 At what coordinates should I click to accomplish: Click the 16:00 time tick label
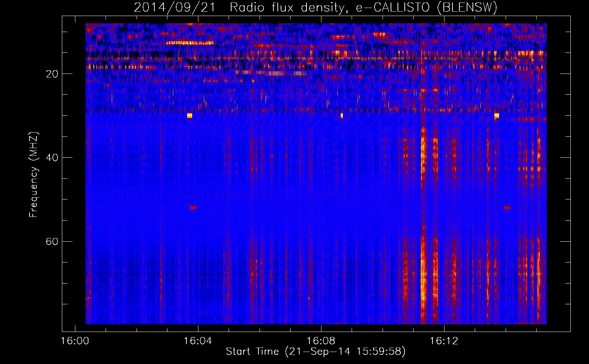tap(75, 341)
